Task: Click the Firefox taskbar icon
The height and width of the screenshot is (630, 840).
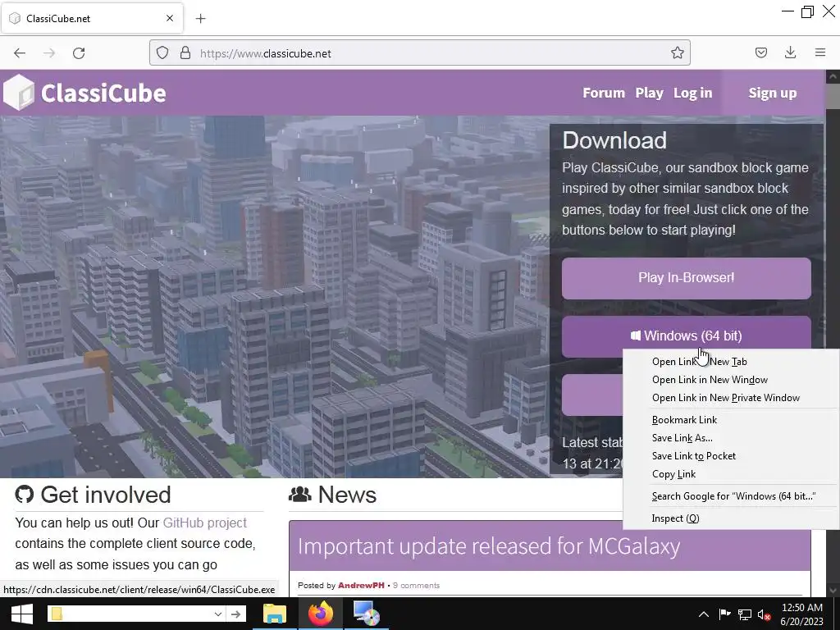Action: (x=321, y=614)
